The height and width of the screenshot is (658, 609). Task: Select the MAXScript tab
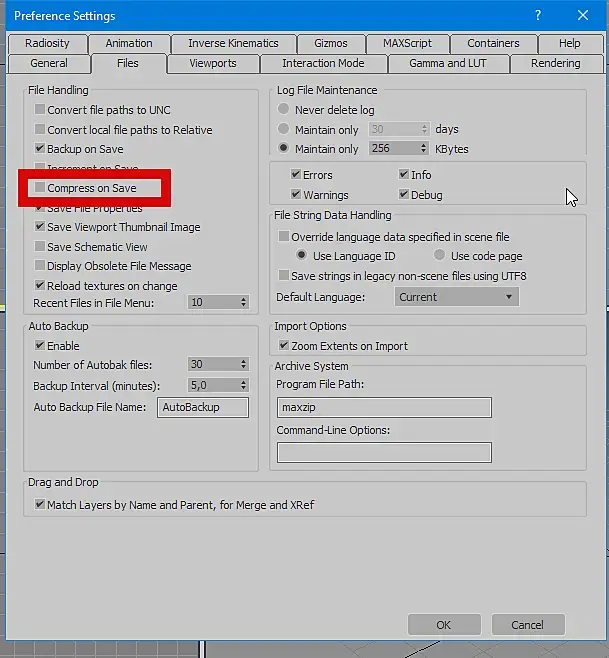point(407,43)
